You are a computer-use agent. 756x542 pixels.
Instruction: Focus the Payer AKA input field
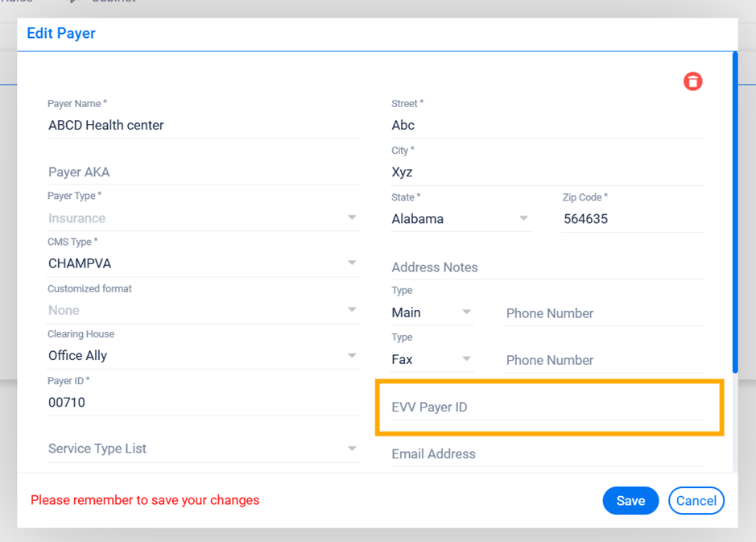coord(201,172)
